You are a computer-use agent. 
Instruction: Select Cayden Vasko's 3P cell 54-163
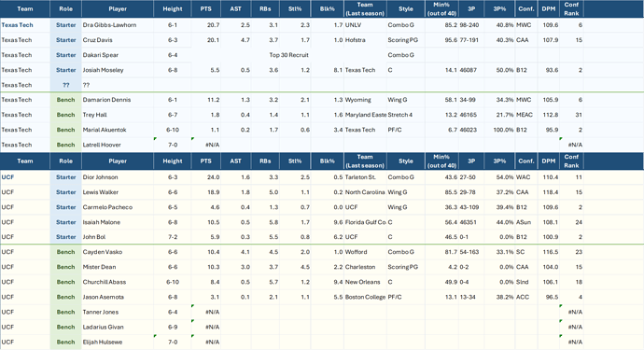[x=470, y=252]
